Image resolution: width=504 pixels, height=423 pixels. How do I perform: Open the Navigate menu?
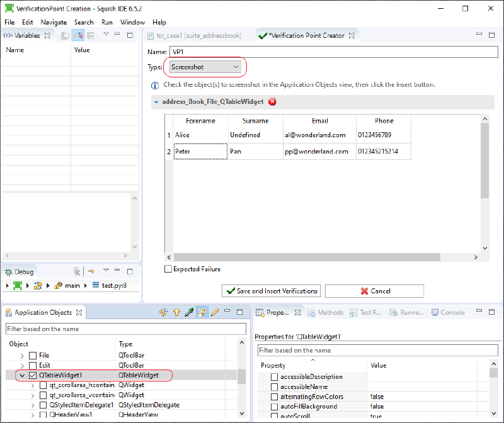[x=54, y=22]
